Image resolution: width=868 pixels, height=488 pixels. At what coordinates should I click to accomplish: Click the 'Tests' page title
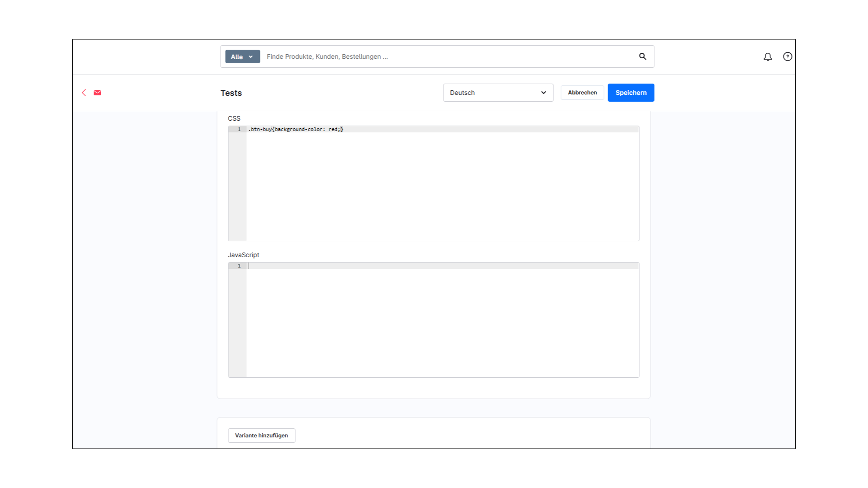231,93
